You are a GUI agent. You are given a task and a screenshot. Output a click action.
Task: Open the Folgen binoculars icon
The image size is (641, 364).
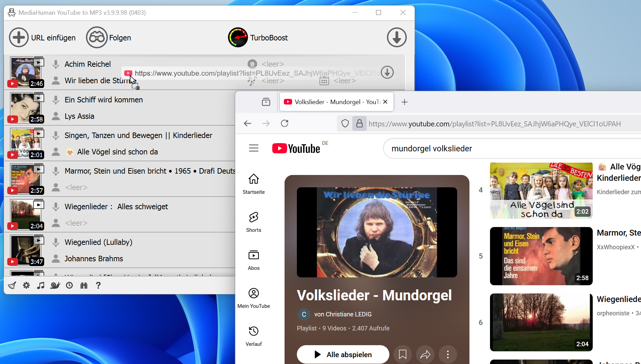pos(97,38)
